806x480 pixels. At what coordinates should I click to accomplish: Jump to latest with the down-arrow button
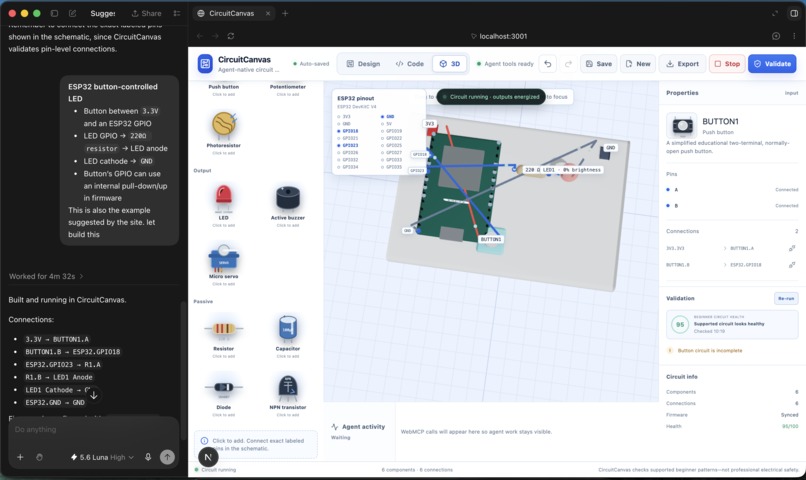pyautogui.click(x=94, y=395)
